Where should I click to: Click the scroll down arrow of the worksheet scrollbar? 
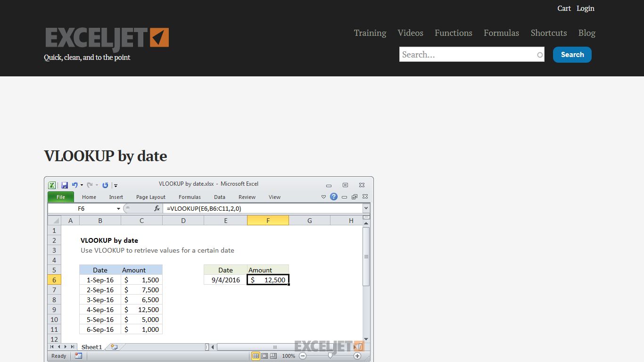pyautogui.click(x=366, y=339)
